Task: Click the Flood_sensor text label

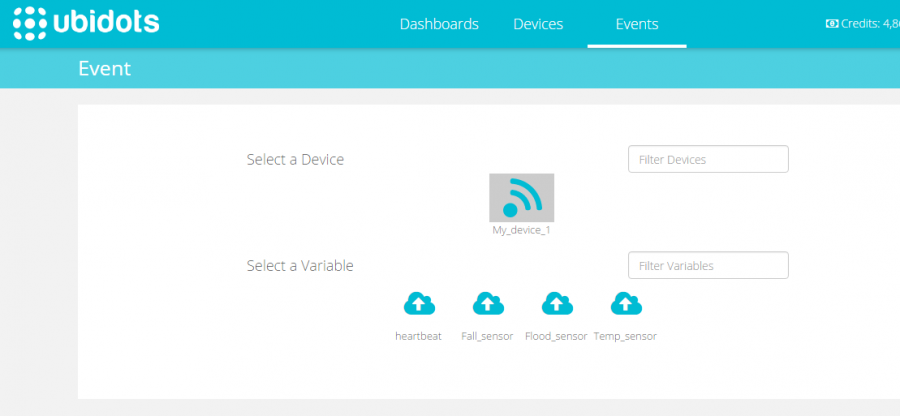Action: pos(556,337)
